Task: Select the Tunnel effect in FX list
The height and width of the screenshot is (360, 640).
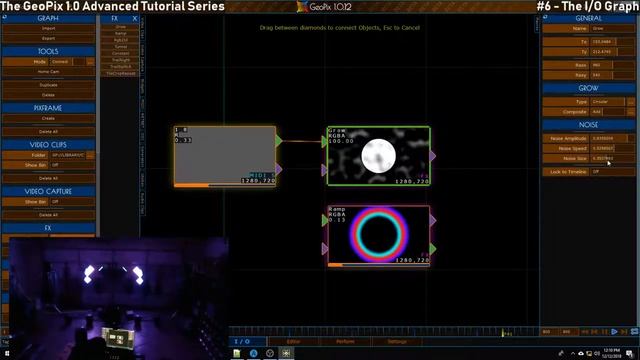Action: pos(120,47)
